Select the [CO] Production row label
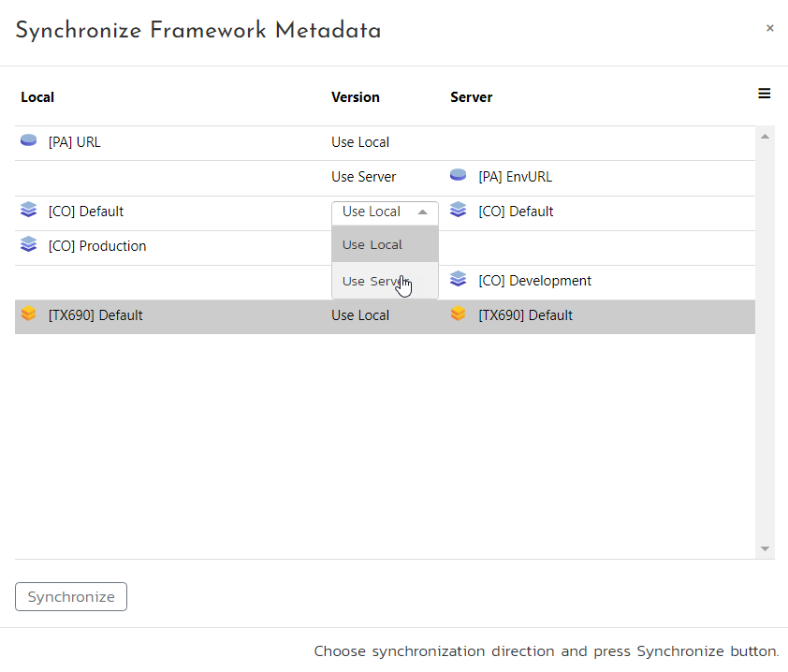Viewport: 788px width, 672px height. [97, 246]
